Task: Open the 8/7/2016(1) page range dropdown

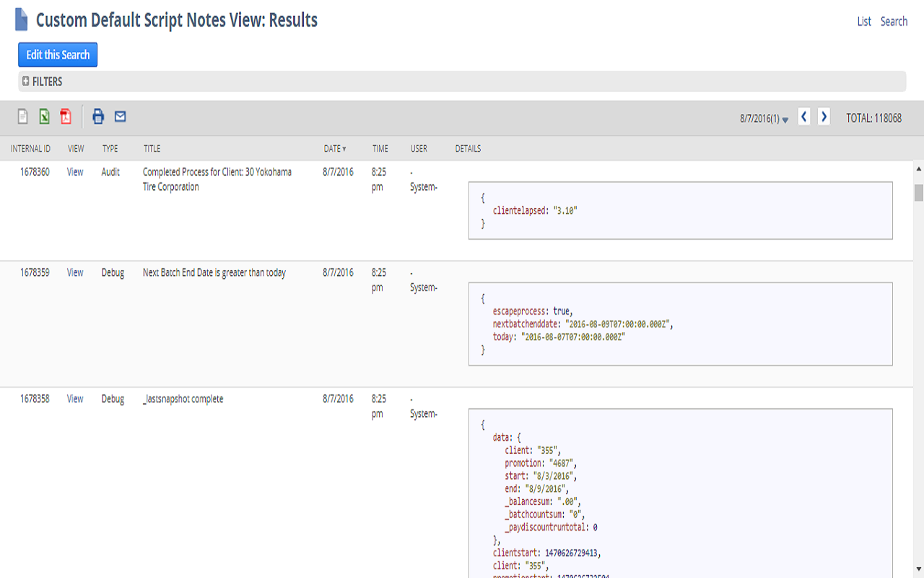Action: pos(764,118)
